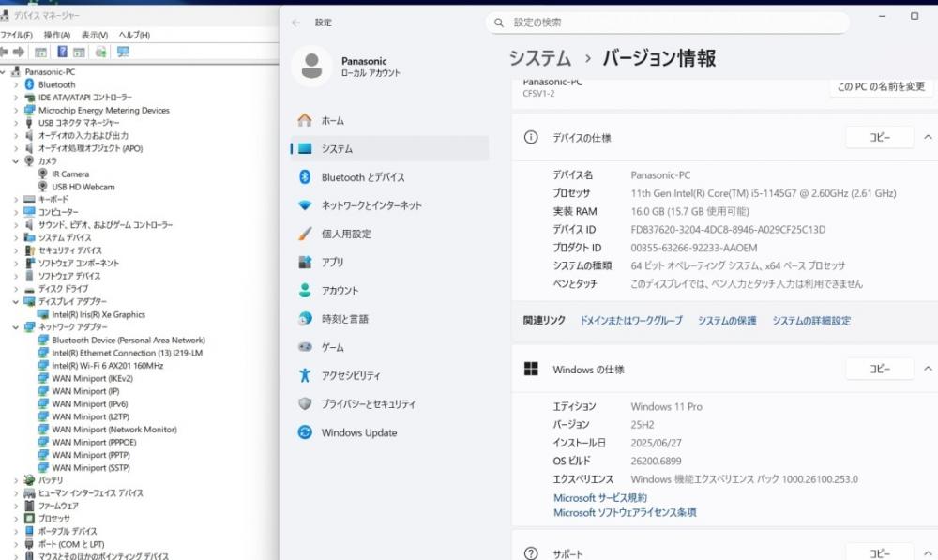The width and height of the screenshot is (938, 560).
Task: Click the forward arrow in Device Manager toolbar
Action: point(19,53)
